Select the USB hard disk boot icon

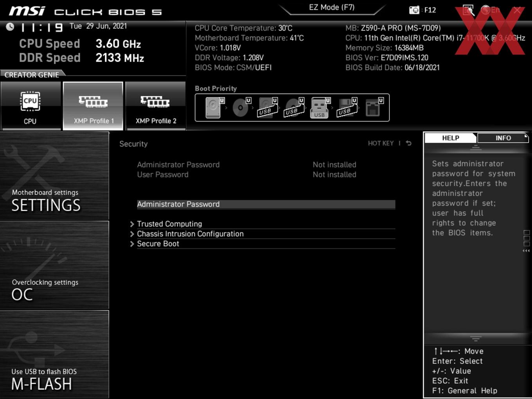(268, 107)
